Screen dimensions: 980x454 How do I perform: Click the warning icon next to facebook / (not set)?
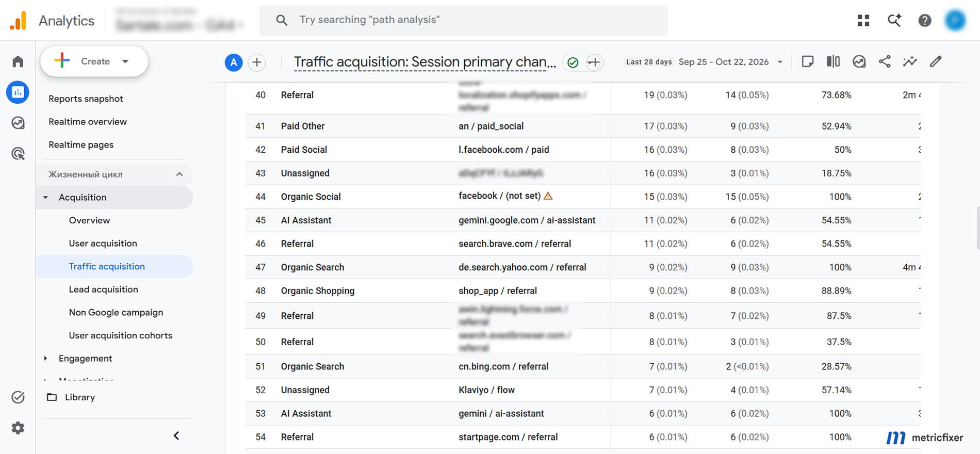click(548, 196)
